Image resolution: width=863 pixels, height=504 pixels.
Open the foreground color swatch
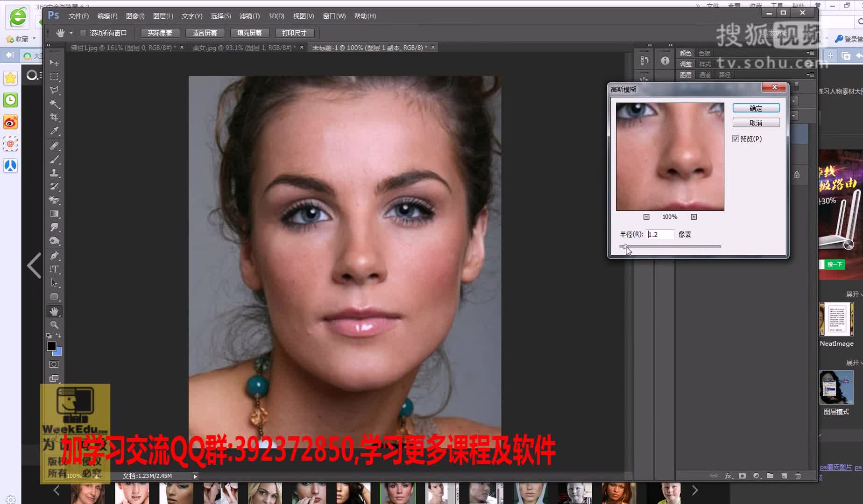(51, 346)
